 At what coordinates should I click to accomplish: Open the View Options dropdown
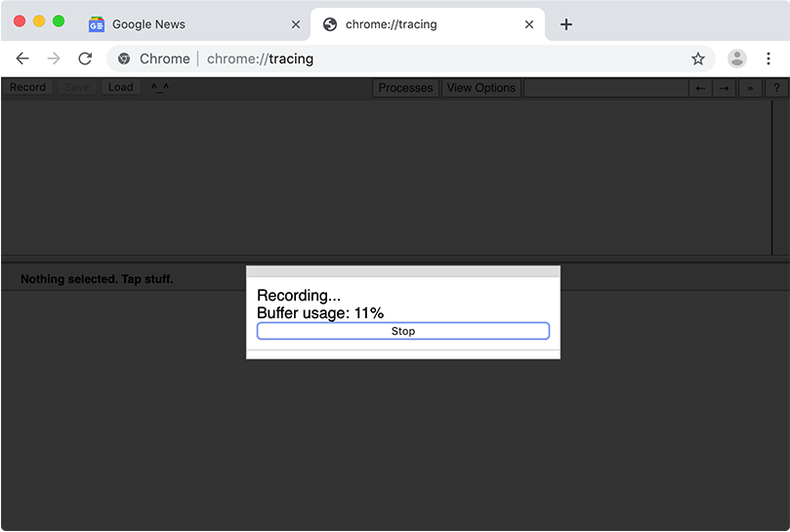pyautogui.click(x=480, y=88)
